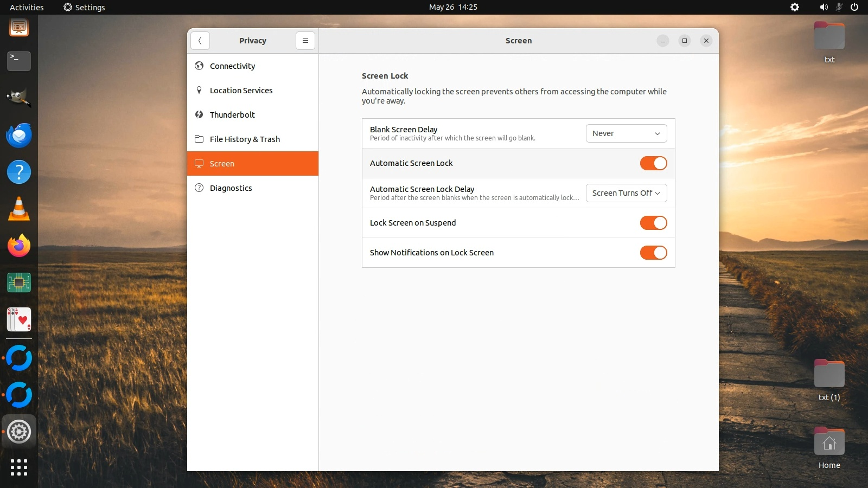Image resolution: width=868 pixels, height=488 pixels.
Task: Select Connectivity in Privacy sidebar
Action: (232, 66)
